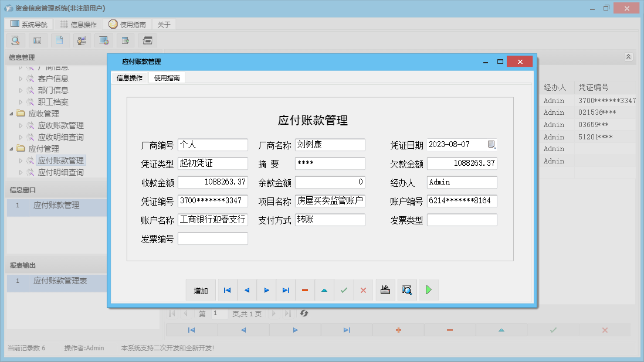The width and height of the screenshot is (644, 362).
Task: Cancel edits using the red X icon
Action: coord(364,290)
